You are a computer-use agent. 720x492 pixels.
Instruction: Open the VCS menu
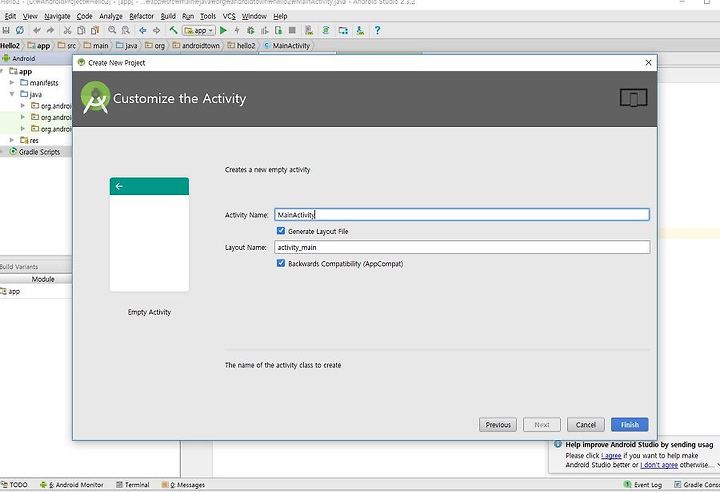coord(229,16)
